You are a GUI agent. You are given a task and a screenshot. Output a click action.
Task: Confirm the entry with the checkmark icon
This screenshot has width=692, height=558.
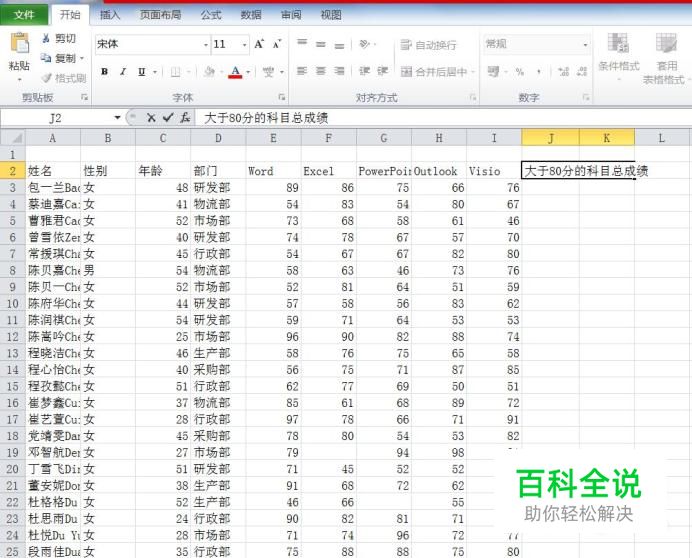[x=168, y=118]
